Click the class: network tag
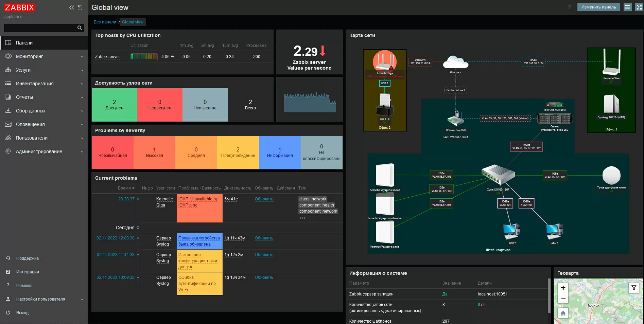Viewport: 644px width, 324px height. click(x=313, y=199)
